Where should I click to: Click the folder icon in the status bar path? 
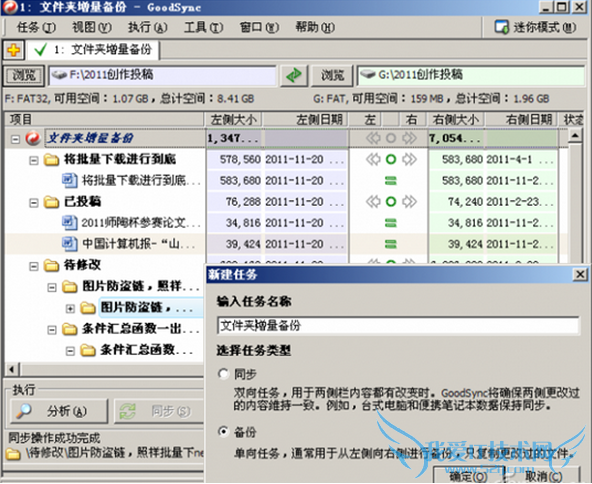pos(13,453)
